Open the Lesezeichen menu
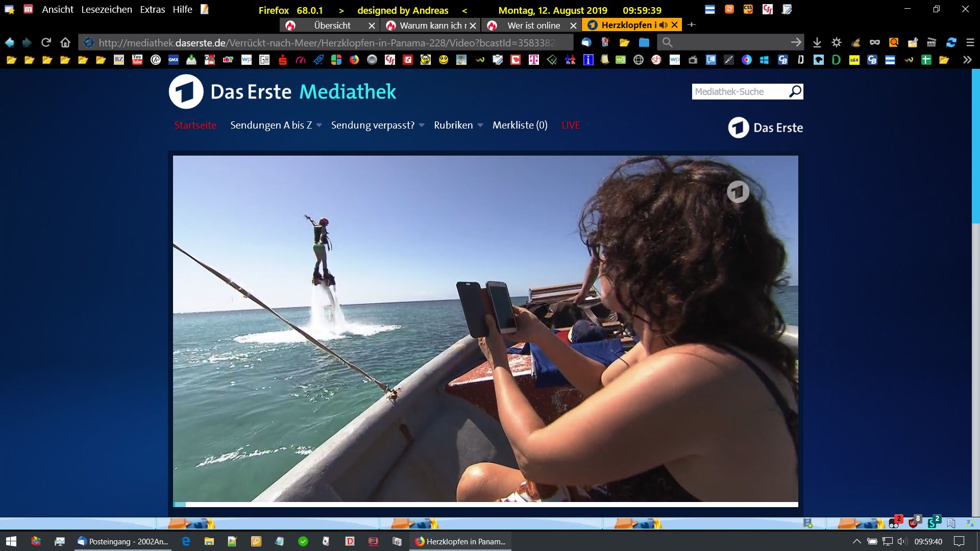 (106, 10)
